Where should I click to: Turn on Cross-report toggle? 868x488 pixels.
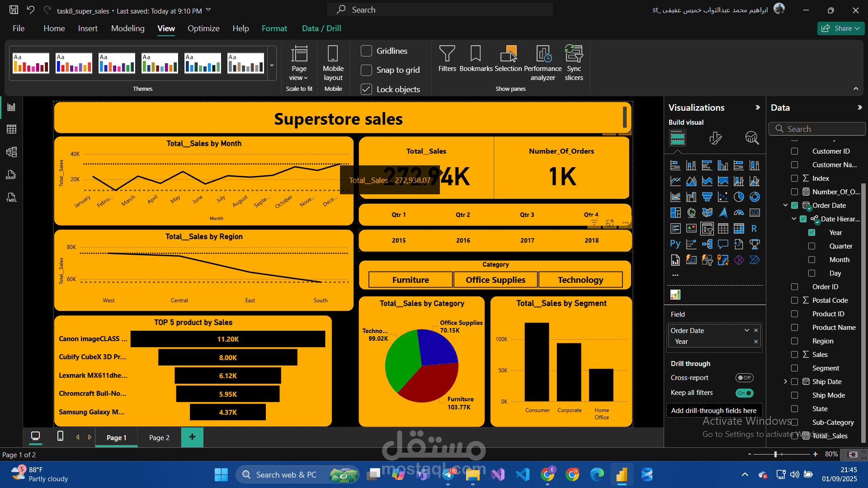(744, 378)
